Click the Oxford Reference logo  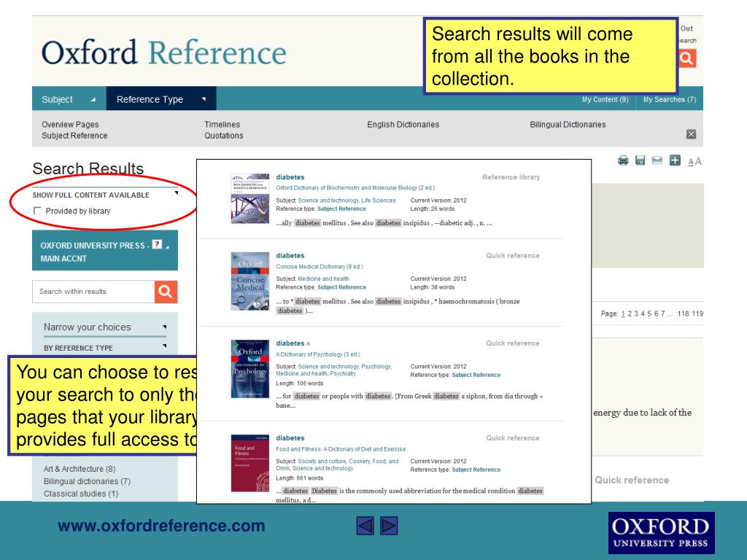click(164, 52)
